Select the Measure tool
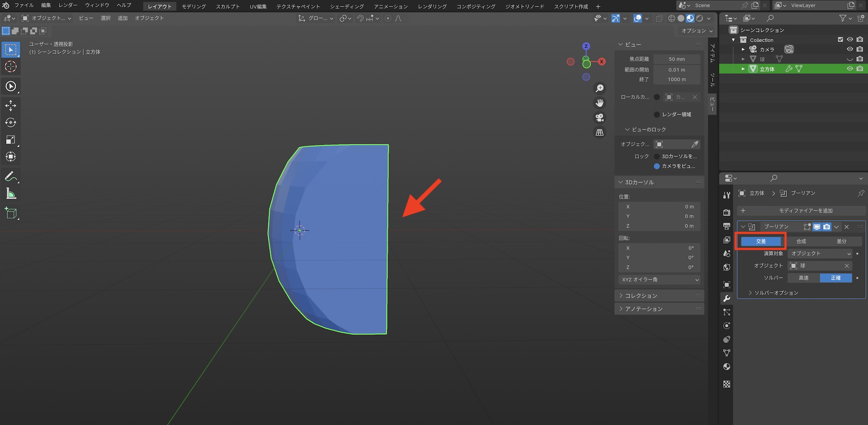The width and height of the screenshot is (868, 425). (11, 194)
